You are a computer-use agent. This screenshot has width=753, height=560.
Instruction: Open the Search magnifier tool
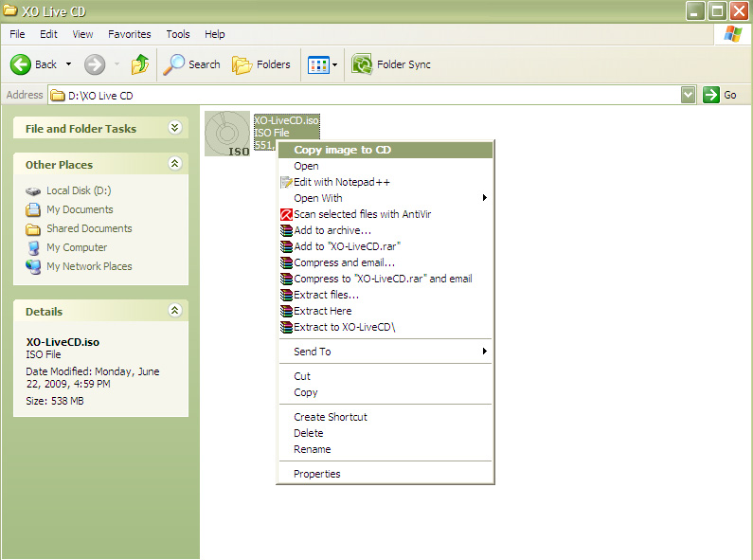[x=191, y=64]
